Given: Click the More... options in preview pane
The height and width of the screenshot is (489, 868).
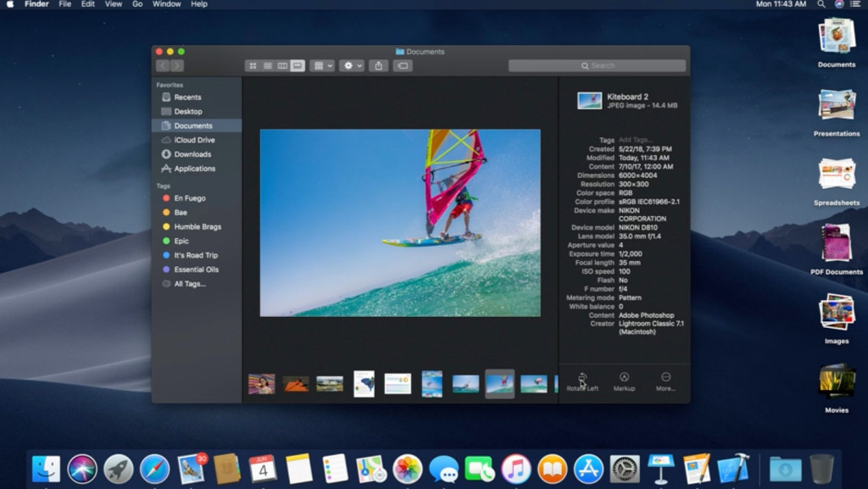Looking at the screenshot, I should (x=665, y=380).
